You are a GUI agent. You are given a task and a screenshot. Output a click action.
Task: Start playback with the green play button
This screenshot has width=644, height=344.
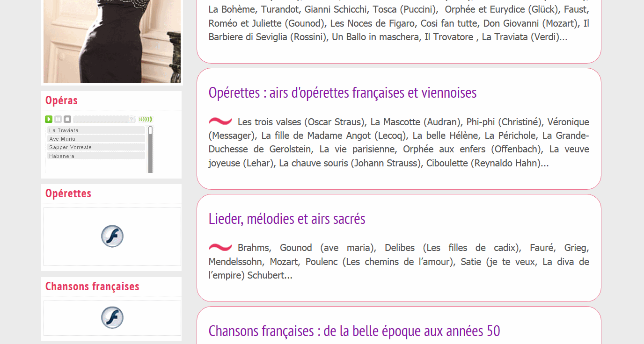click(x=49, y=119)
